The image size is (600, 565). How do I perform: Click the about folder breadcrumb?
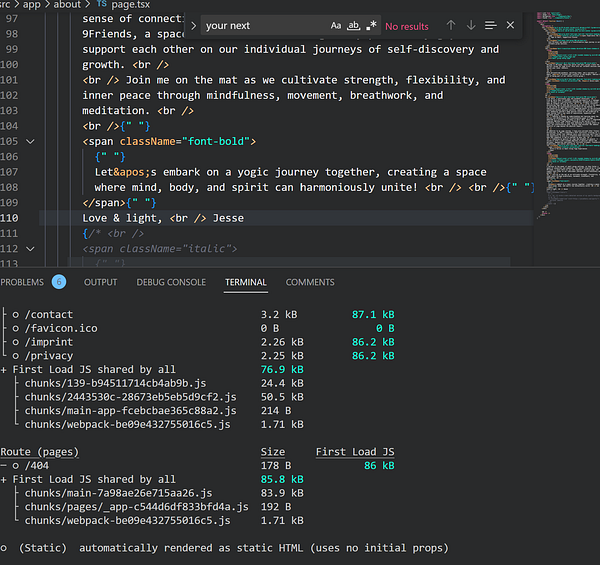(68, 4)
